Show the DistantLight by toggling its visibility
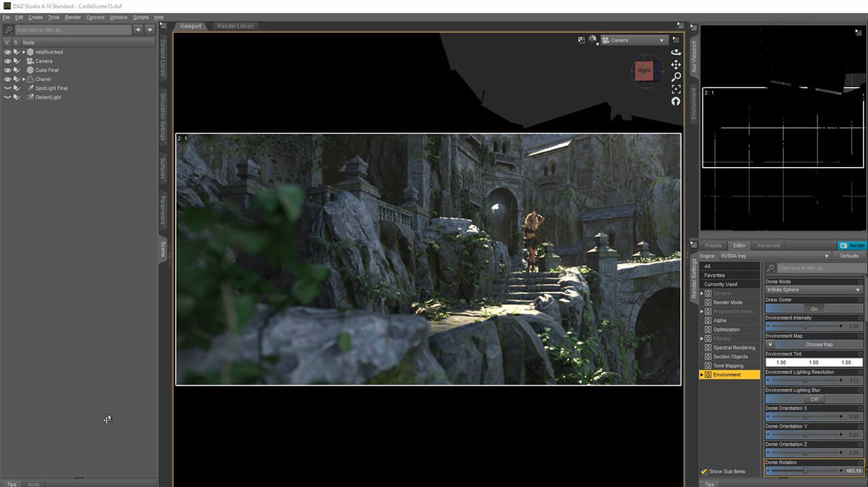The width and height of the screenshot is (868, 487). tap(7, 98)
